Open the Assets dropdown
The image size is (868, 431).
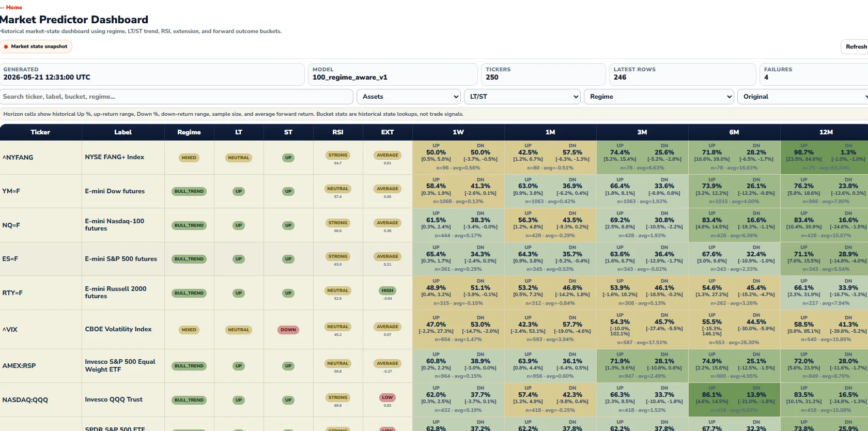[409, 97]
